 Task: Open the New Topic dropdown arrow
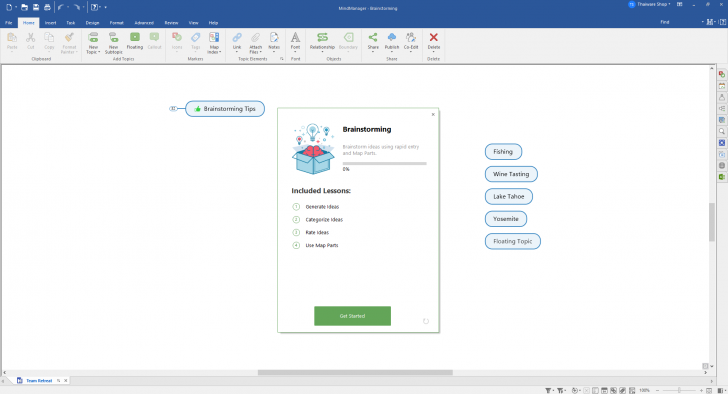point(99,52)
